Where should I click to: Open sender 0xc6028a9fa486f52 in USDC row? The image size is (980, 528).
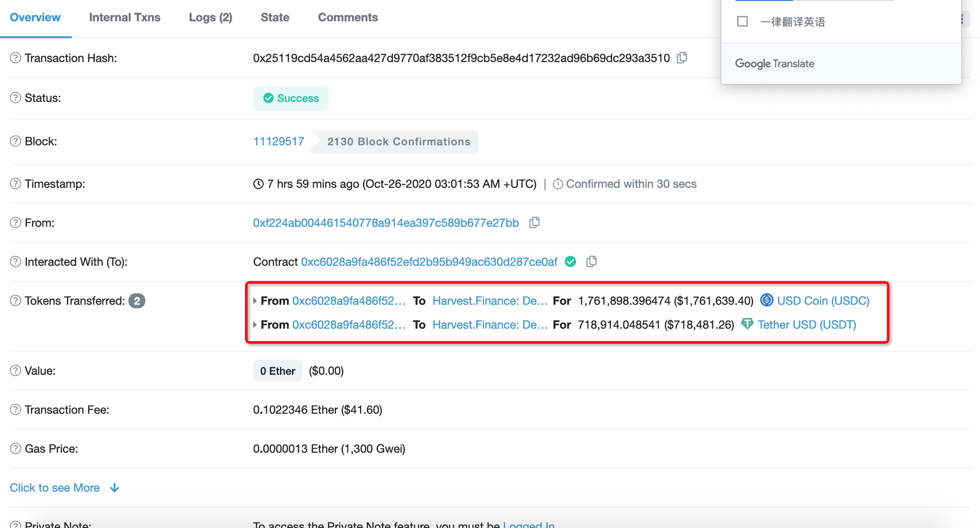(x=349, y=300)
